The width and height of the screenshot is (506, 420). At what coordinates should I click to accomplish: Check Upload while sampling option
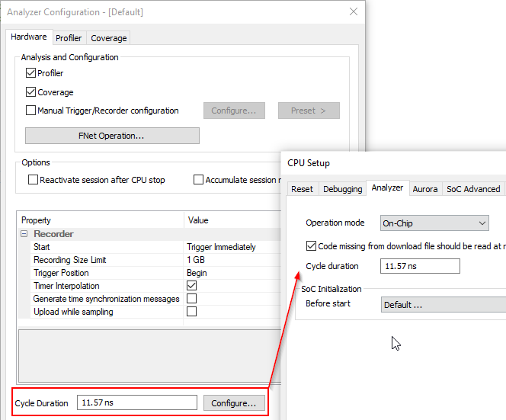click(191, 312)
